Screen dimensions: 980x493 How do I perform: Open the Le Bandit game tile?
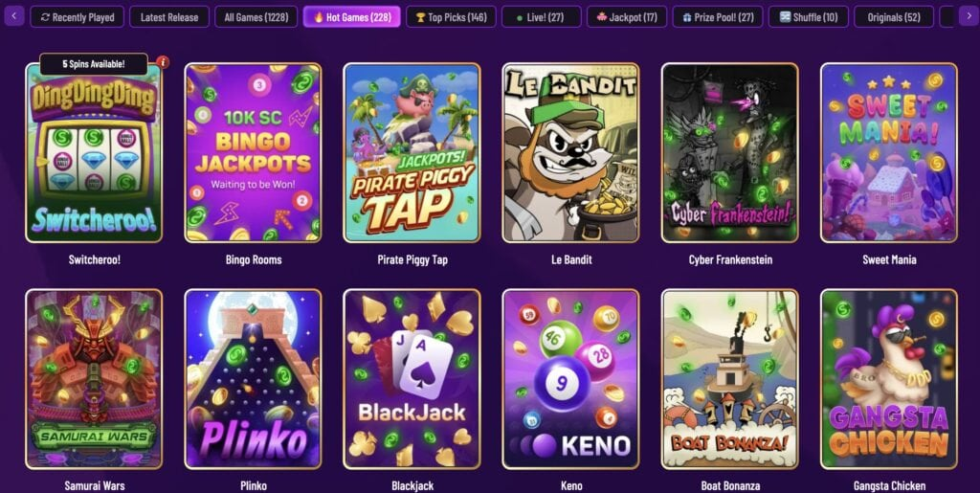(x=570, y=152)
